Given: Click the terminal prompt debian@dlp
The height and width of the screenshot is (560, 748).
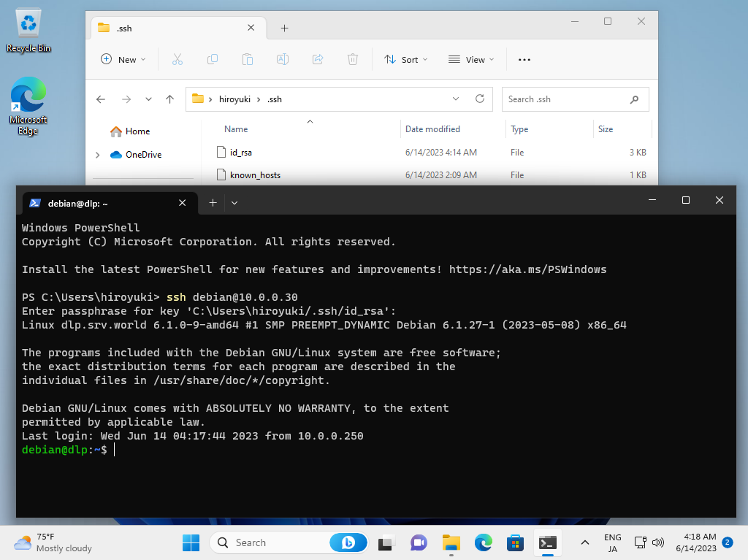Looking at the screenshot, I should coord(54,450).
